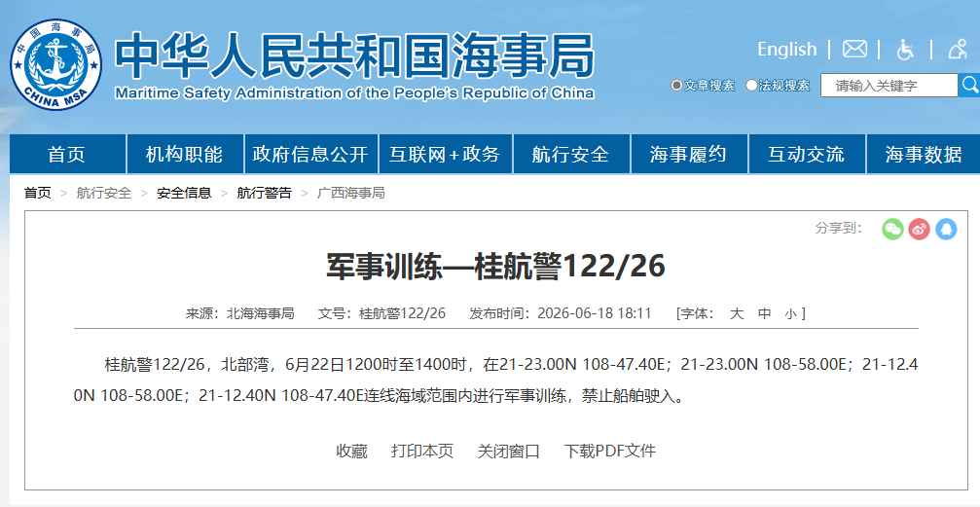Image resolution: width=980 pixels, height=507 pixels.
Task: Click the publish time 2026-06-18 18:11
Action: click(x=595, y=313)
